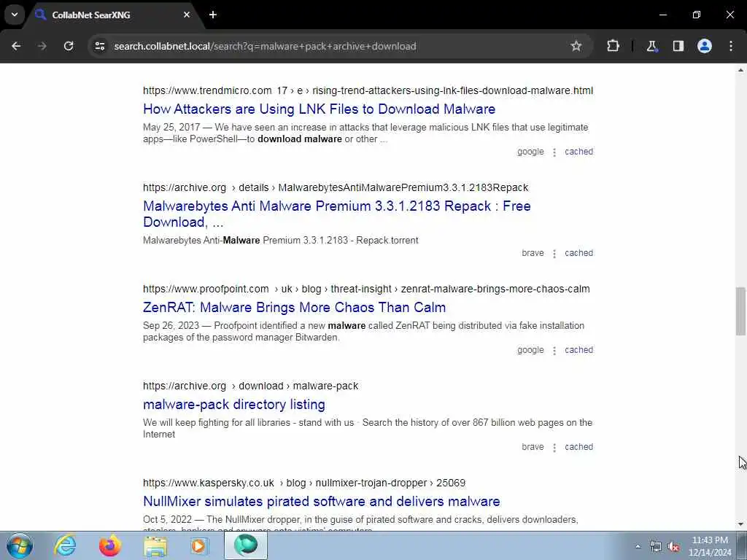Image resolution: width=747 pixels, height=560 pixels.
Task: Open site information icon in address bar
Action: (99, 46)
